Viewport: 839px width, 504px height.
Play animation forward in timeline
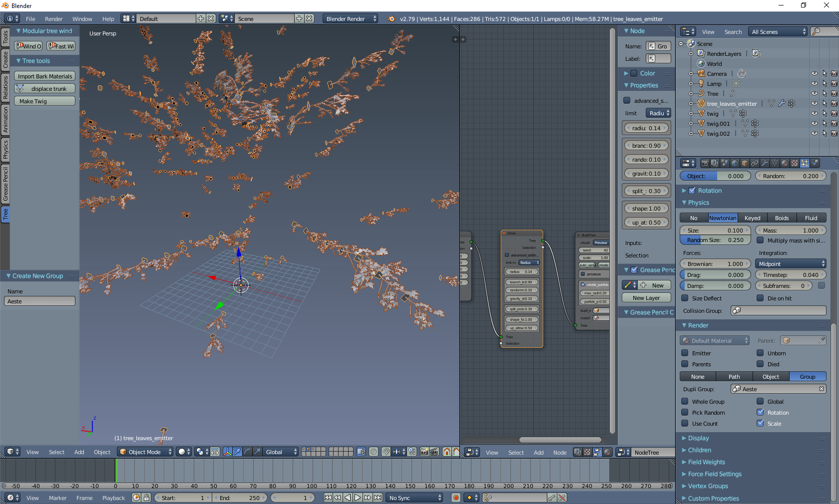click(x=358, y=498)
